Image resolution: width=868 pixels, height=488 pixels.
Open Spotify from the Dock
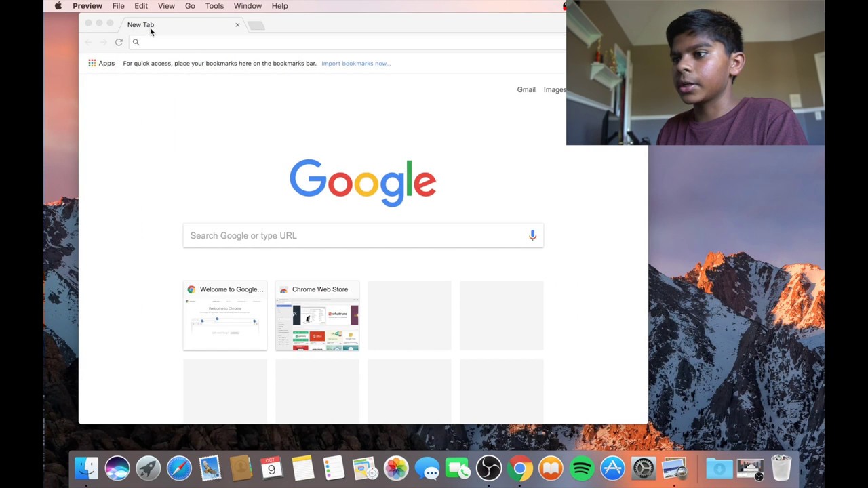(582, 468)
